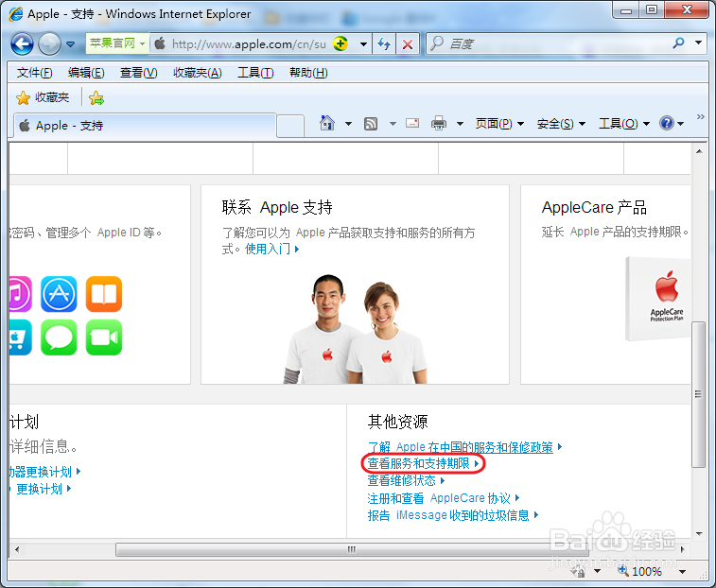The image size is (716, 588).
Task: Open the recent pages history arrow
Action: (70, 44)
